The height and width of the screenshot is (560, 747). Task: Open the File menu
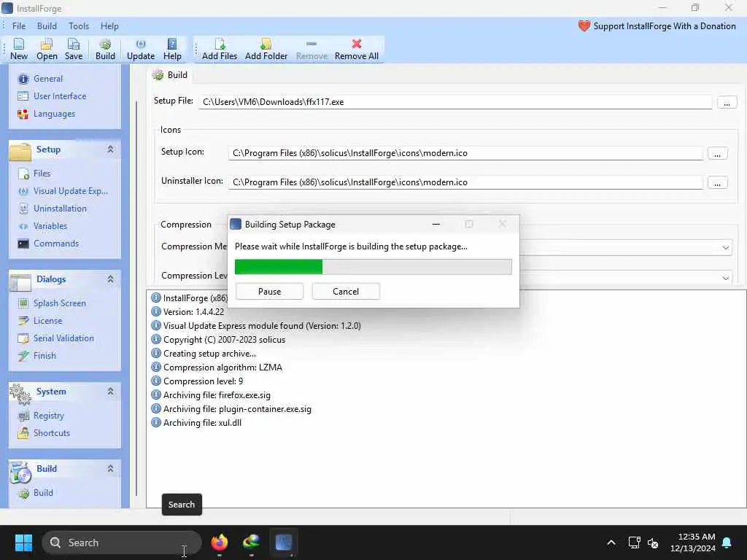coord(19,26)
